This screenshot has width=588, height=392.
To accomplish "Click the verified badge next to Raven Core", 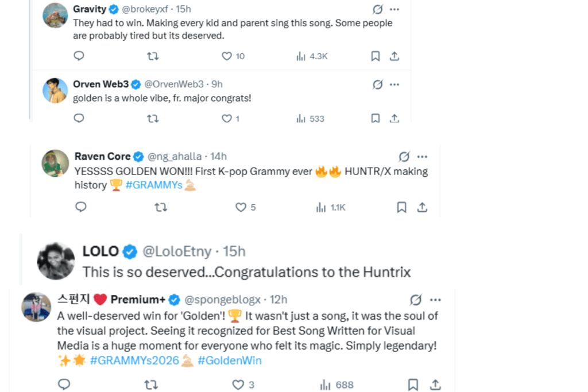I will click(138, 156).
